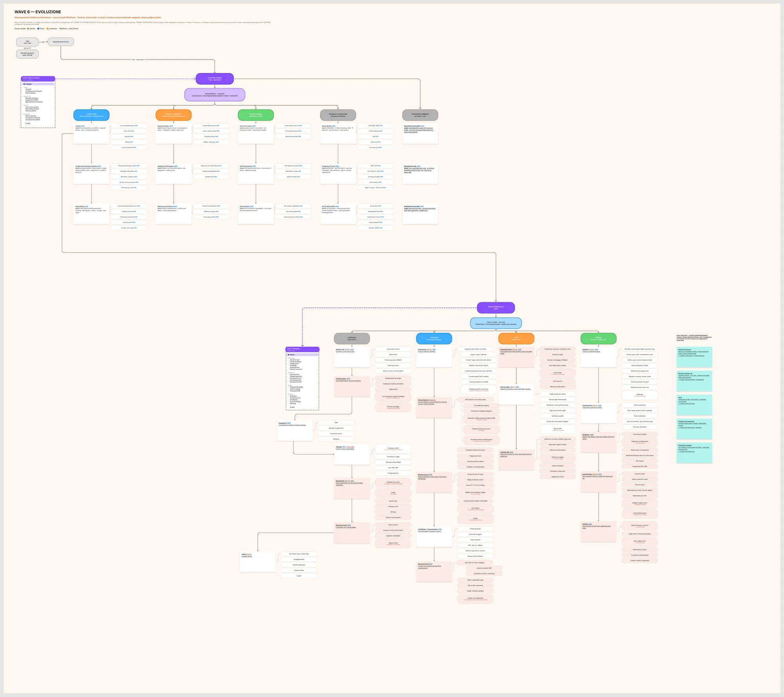Select the Human evaluation pill
Screen dimensions: 784x697
pos(557,466)
